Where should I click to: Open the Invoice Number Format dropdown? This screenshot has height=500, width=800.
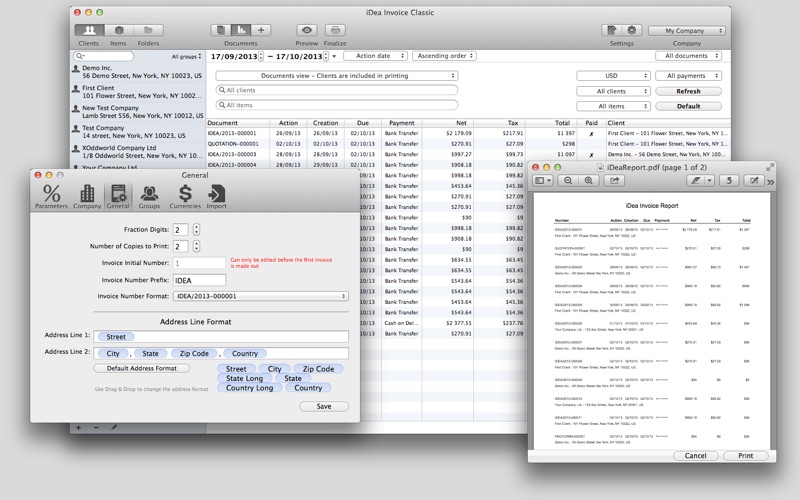tap(261, 296)
